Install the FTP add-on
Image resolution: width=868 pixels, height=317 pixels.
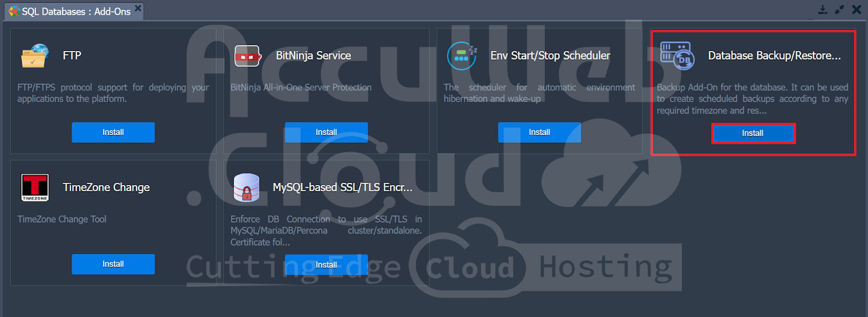tap(113, 132)
